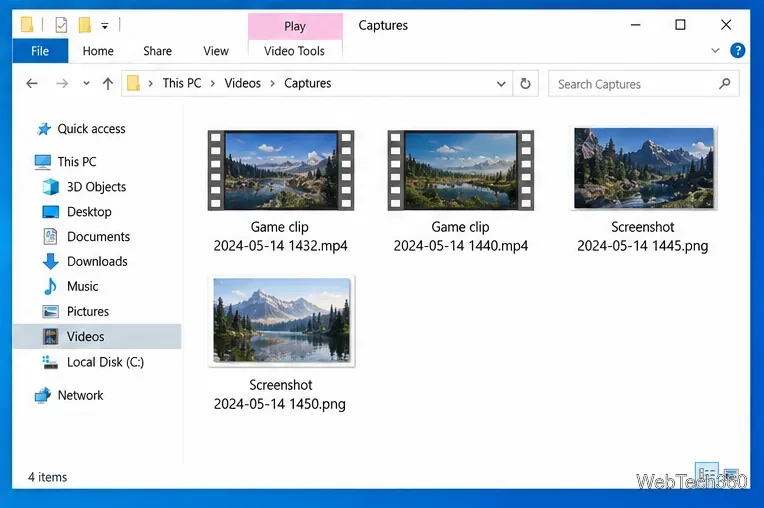
Task: Expand the chevron after This PC in address bar
Action: (213, 84)
